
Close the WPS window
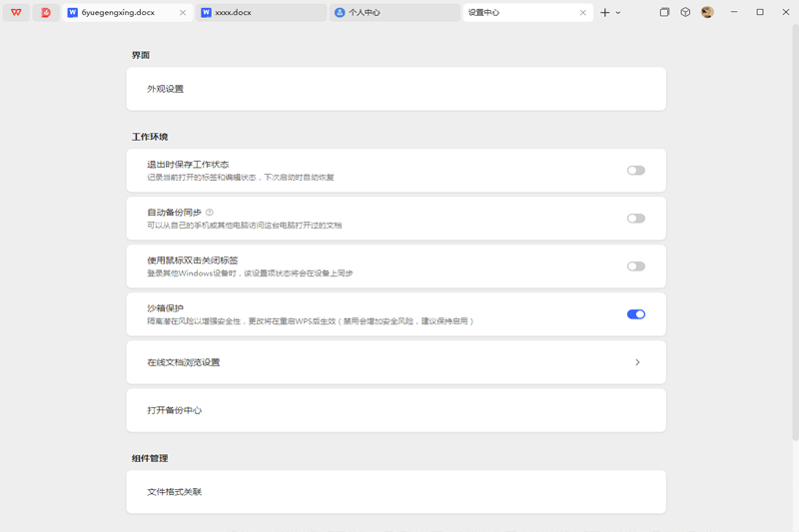(x=786, y=12)
